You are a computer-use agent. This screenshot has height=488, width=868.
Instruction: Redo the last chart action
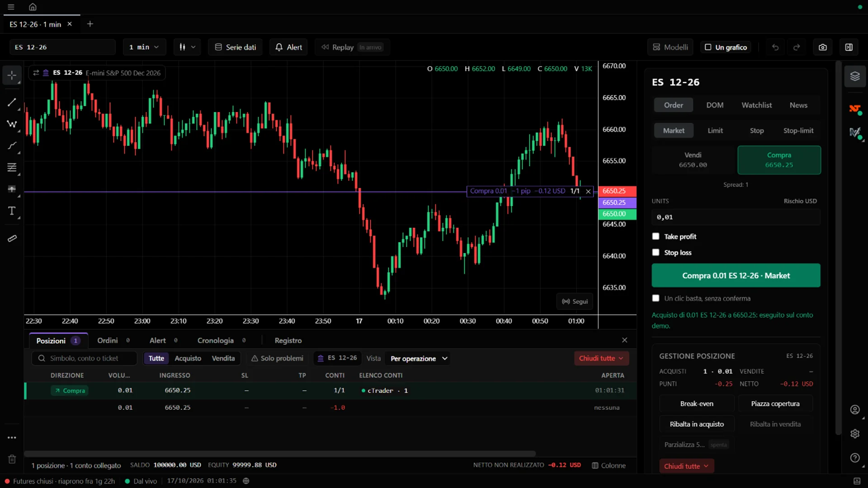click(x=797, y=47)
